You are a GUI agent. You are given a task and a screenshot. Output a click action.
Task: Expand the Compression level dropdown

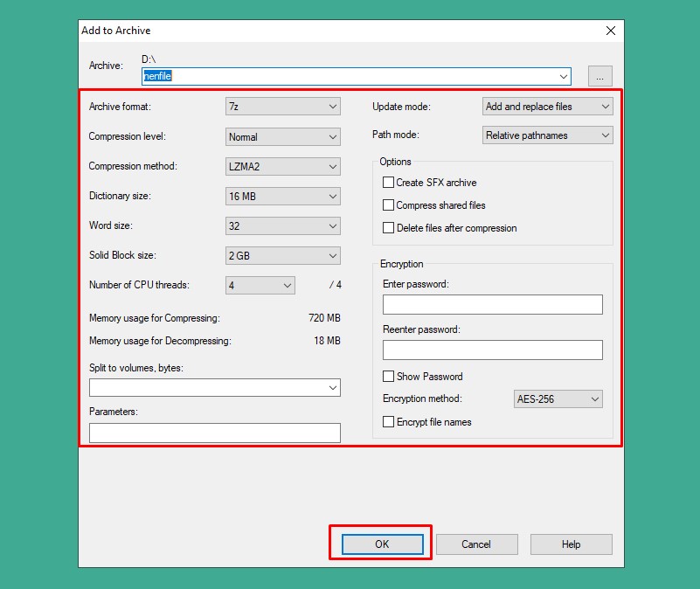coord(282,137)
